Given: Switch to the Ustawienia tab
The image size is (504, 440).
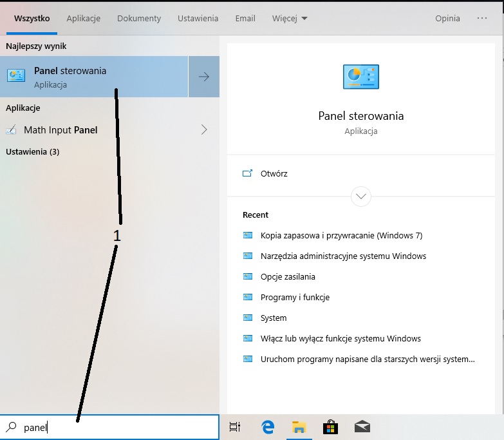Looking at the screenshot, I should point(198,18).
